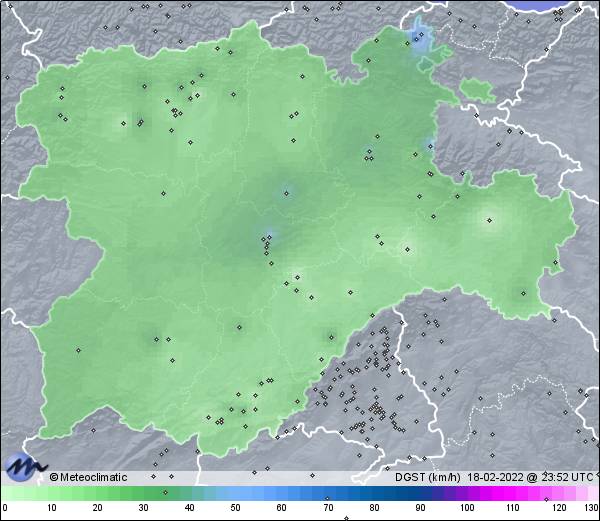This screenshot has width=600, height=521.
Task: Click the legend value 0
Action: coord(5,508)
